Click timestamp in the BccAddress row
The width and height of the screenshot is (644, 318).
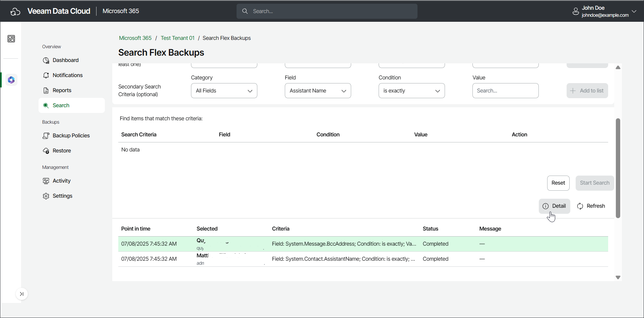pos(149,244)
